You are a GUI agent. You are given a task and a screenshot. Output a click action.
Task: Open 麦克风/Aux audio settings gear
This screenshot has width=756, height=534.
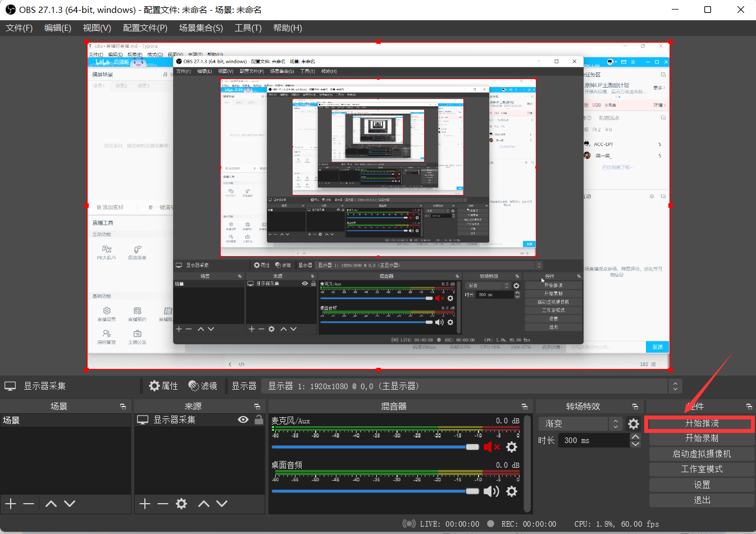click(512, 447)
